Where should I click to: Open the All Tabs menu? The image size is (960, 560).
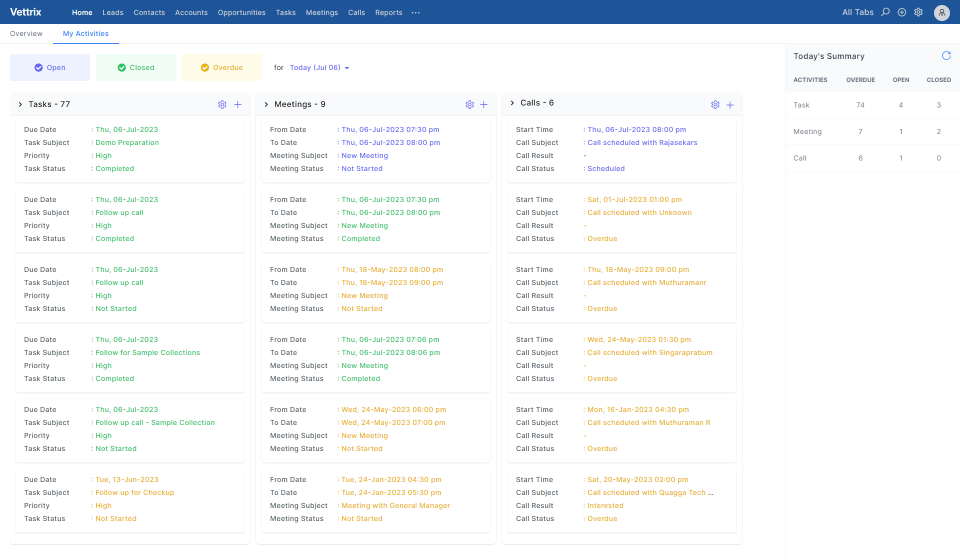857,12
